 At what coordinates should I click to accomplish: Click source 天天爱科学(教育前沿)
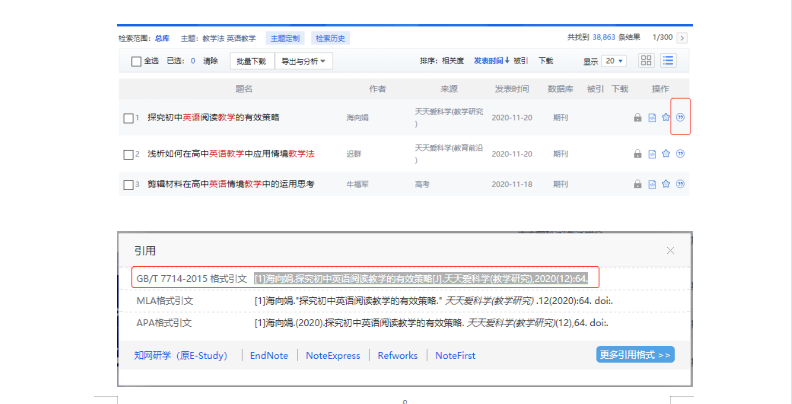(x=449, y=154)
